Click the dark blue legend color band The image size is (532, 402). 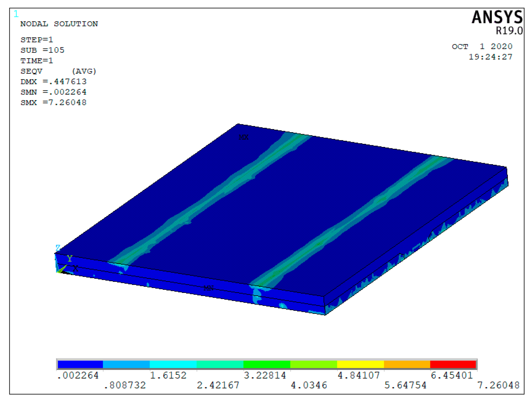80,364
